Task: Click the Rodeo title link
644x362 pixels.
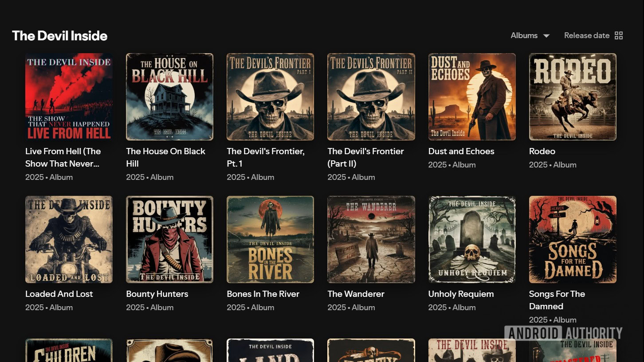Action: tap(542, 152)
